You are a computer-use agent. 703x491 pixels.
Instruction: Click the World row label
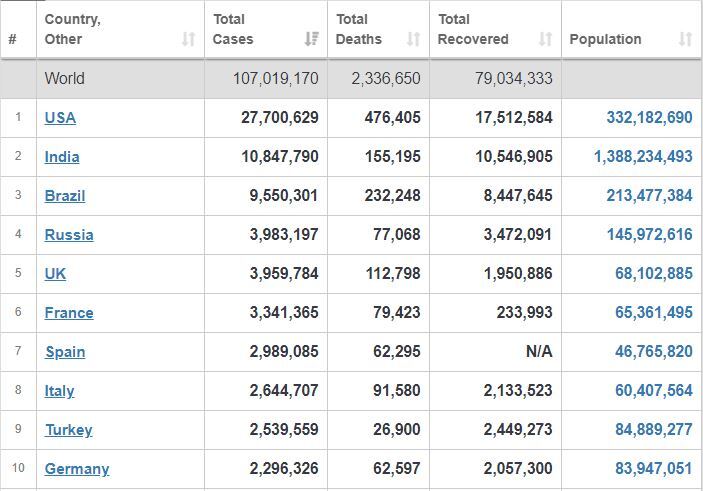pos(64,78)
